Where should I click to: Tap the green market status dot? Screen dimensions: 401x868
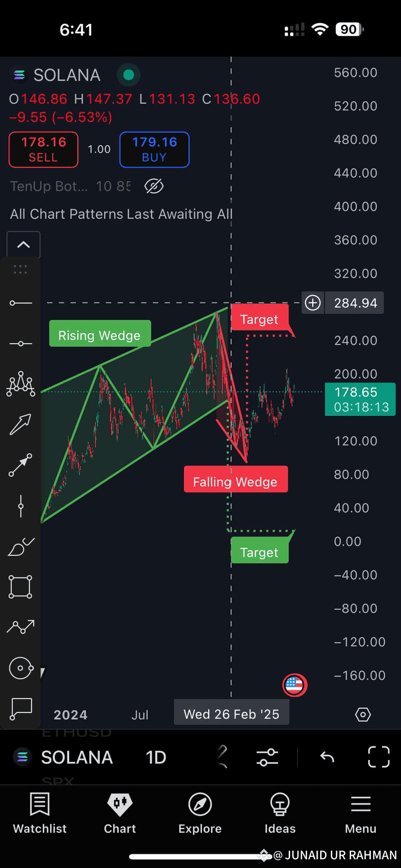pos(128,75)
